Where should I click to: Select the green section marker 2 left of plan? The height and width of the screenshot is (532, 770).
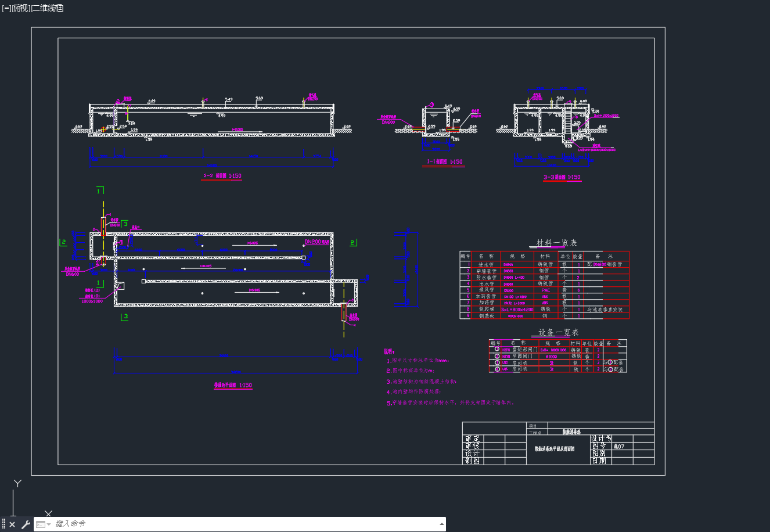click(x=63, y=242)
